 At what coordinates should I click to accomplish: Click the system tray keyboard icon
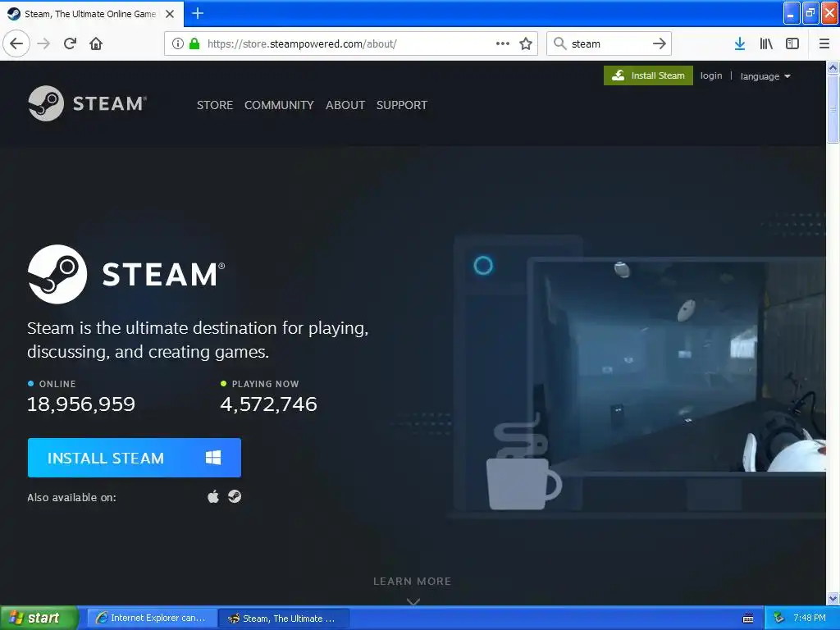pyautogui.click(x=748, y=619)
